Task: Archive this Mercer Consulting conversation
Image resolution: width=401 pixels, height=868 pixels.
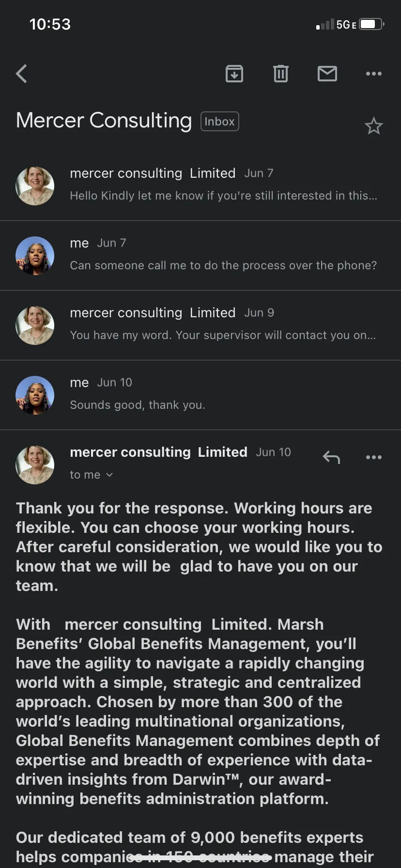Action: [x=234, y=74]
